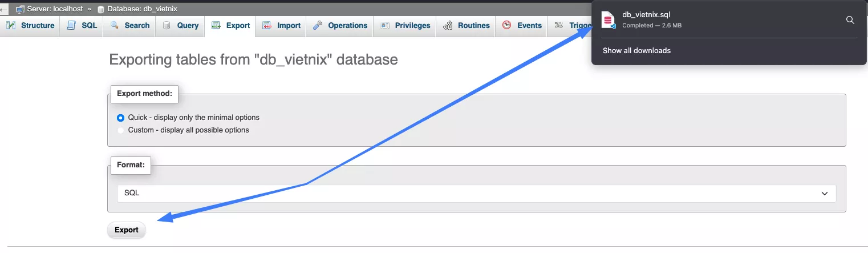868x253 pixels.
Task: Click the magnifier icon beside db_vietnix.sql download
Action: coord(850,20)
